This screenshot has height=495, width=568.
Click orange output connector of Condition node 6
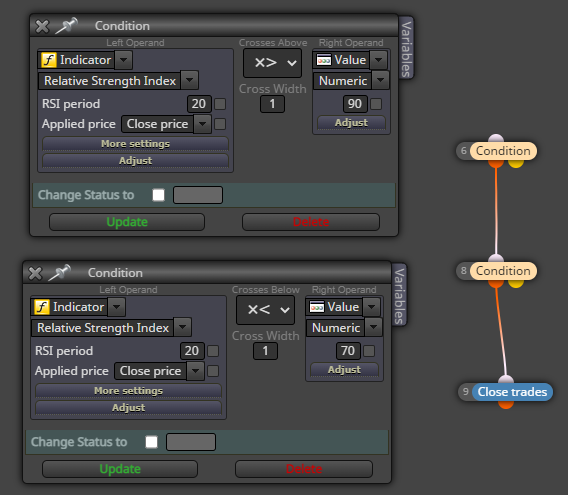496,164
